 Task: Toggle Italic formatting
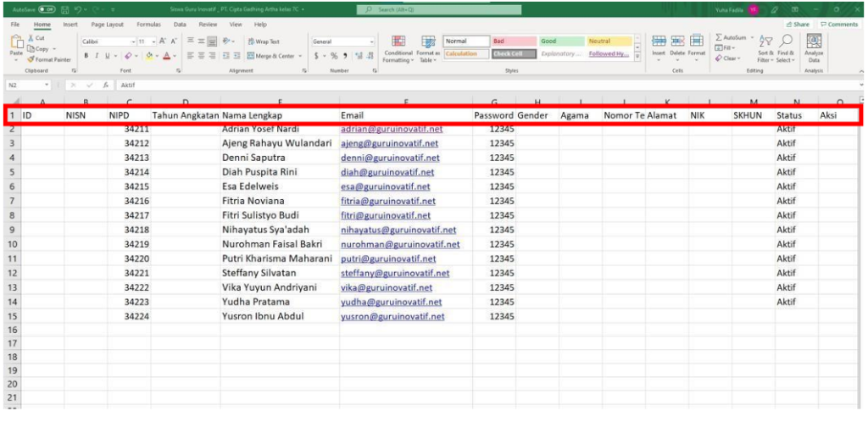coord(97,56)
